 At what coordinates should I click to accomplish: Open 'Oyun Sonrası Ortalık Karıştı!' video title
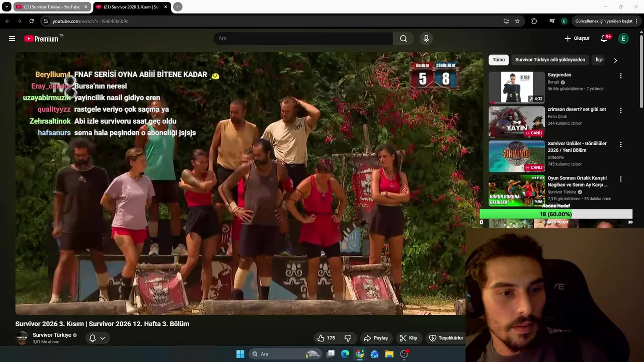pyautogui.click(x=578, y=181)
